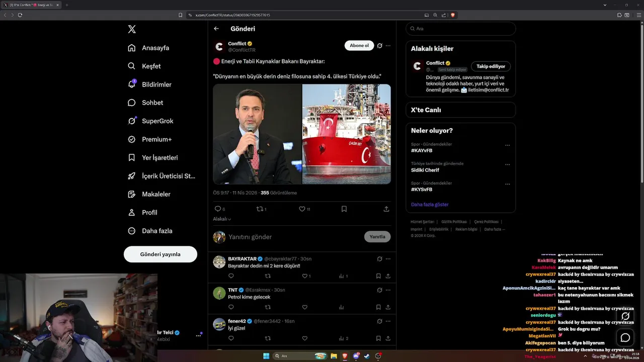Open Profil page
Viewport: 644px width, 362px height.
[142, 212]
